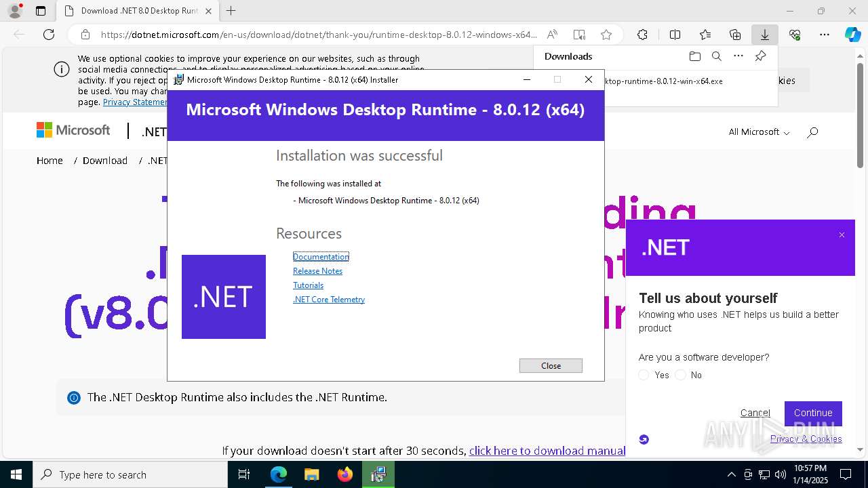
Task: Open the network icon in the system tray
Action: point(764,474)
